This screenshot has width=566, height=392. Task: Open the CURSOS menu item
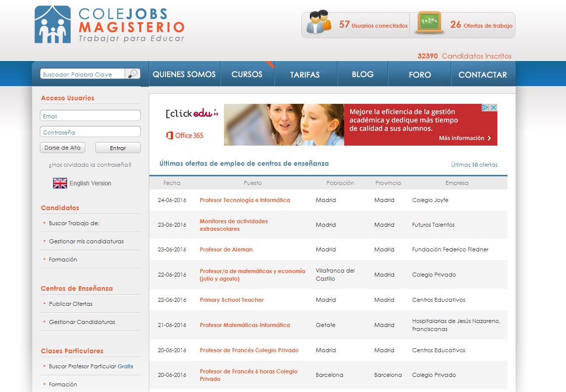(x=247, y=75)
